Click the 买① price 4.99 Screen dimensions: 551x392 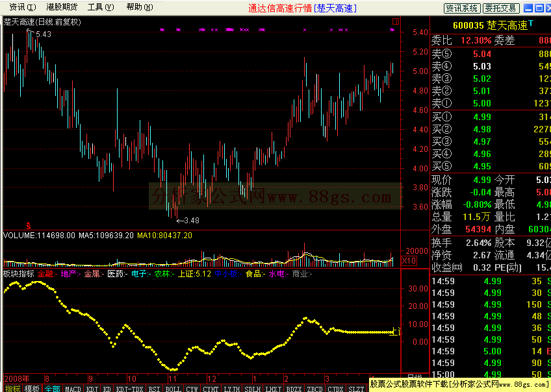click(481, 117)
